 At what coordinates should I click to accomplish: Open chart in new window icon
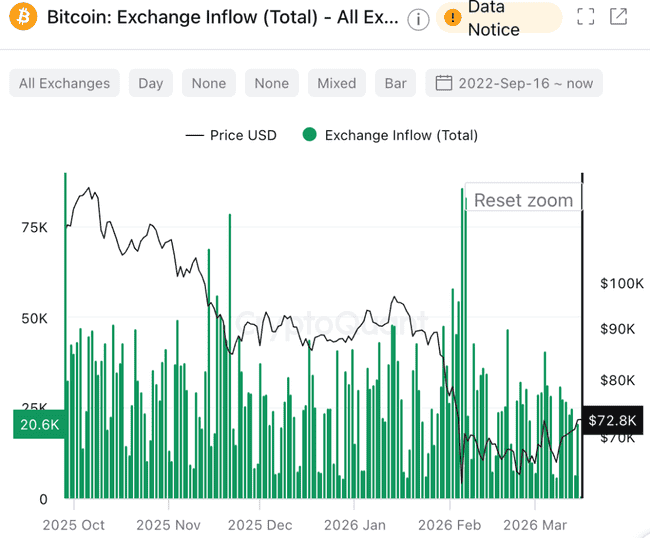[619, 17]
